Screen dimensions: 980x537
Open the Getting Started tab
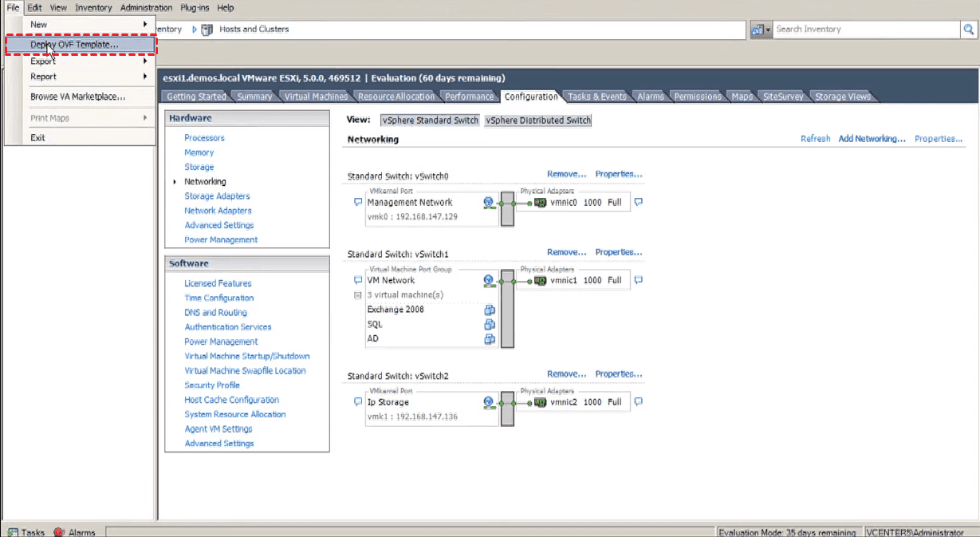click(x=196, y=97)
